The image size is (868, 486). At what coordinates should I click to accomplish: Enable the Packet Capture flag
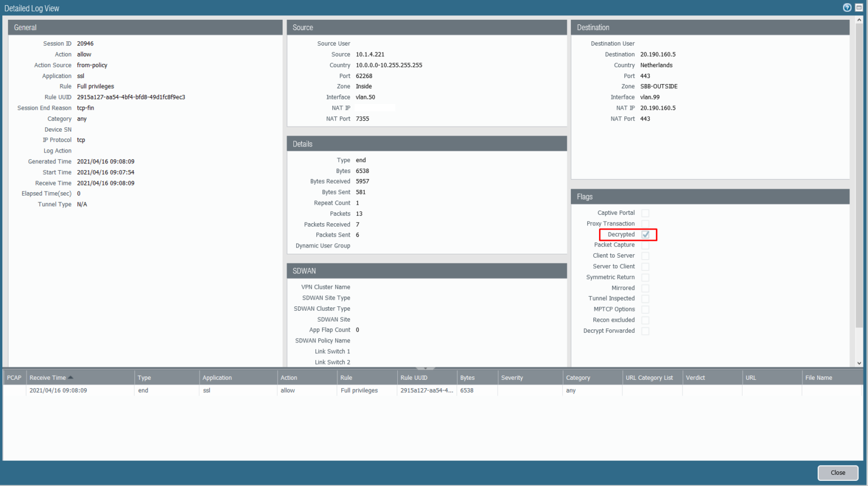click(x=645, y=245)
